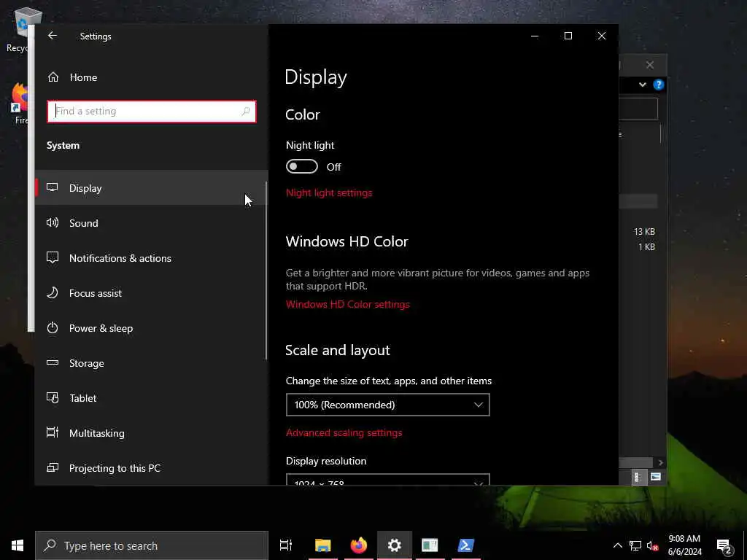Open Notifications & actions settings
This screenshot has width=747, height=560.
click(152, 258)
